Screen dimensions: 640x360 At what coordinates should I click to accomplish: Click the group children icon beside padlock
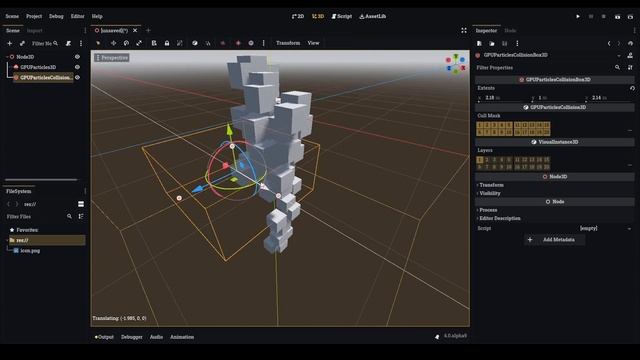tap(180, 43)
